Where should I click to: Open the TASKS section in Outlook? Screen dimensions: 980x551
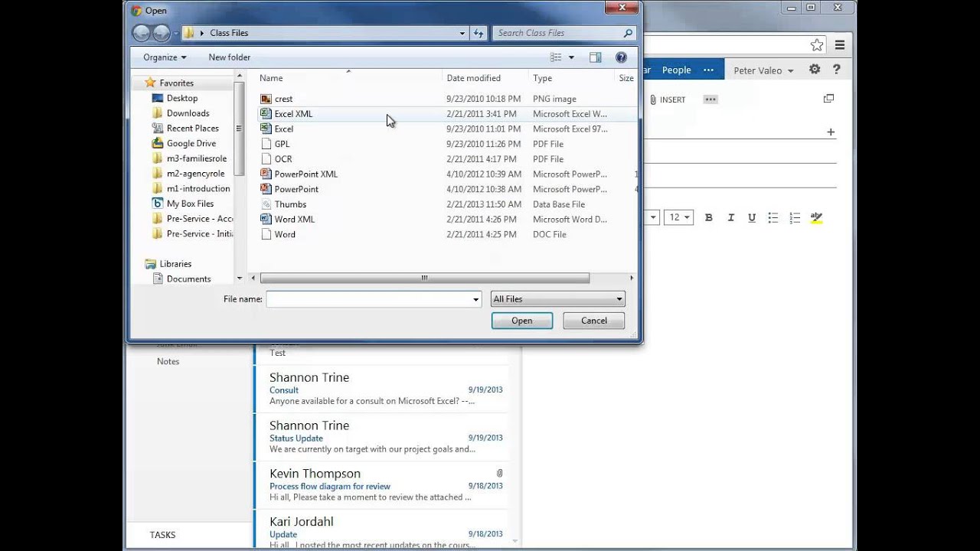(162, 535)
